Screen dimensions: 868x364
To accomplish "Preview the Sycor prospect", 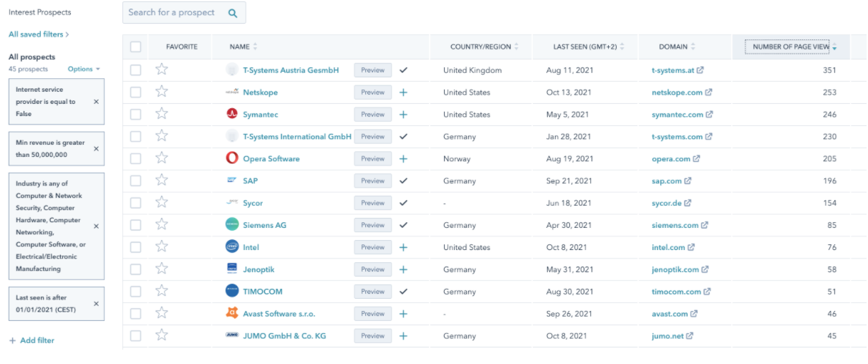I will click(x=372, y=203).
